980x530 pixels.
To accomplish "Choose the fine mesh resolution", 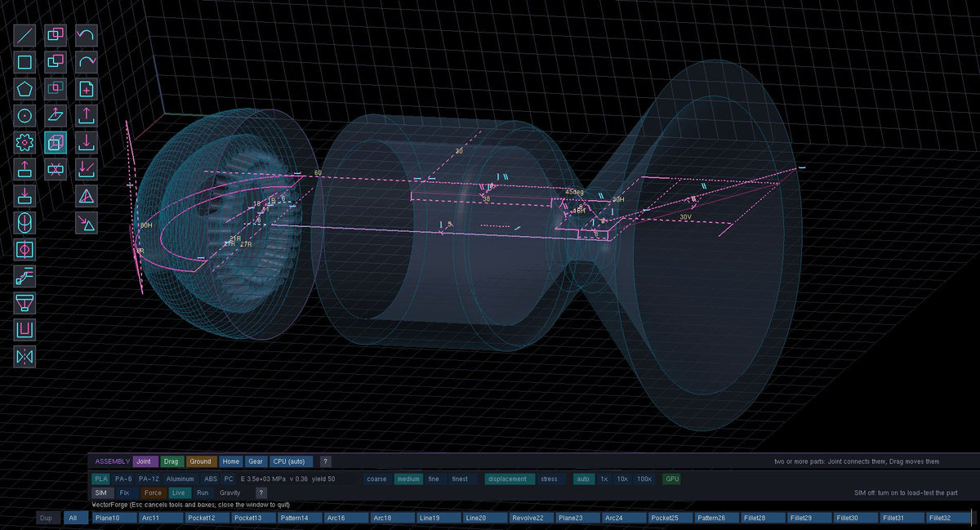I will pos(434,479).
